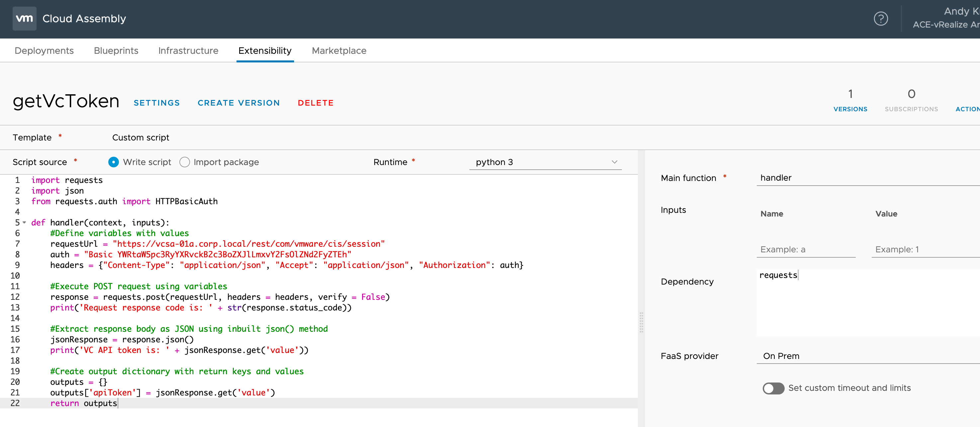Screen dimensions: 980x427
Task: Open the Marketplace tab
Action: pyautogui.click(x=339, y=50)
